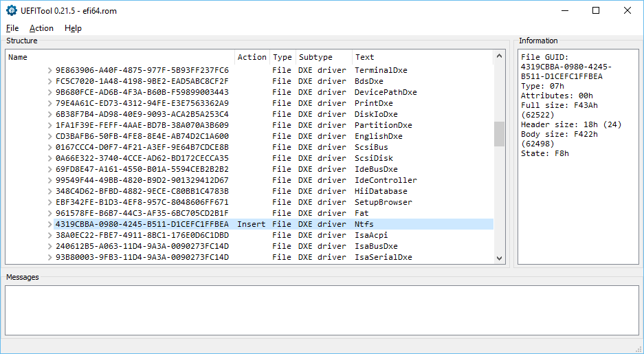Sort by the Subtype column header
Screen dimensions: 644x354
(324, 57)
